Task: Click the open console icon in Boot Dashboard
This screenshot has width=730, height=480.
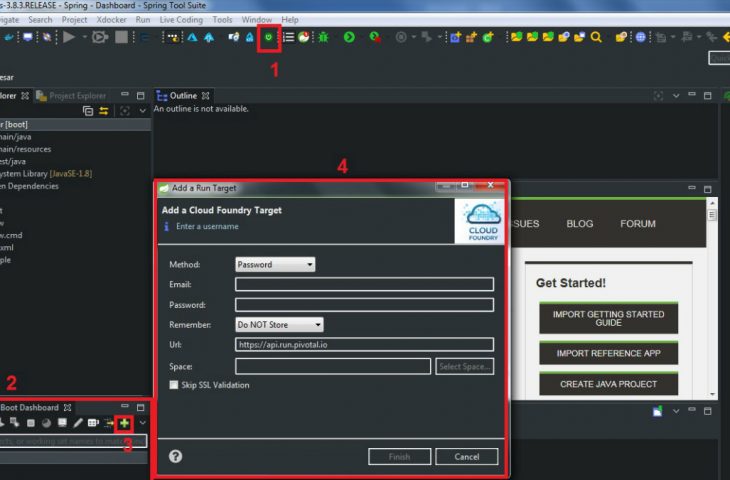Action: (62, 423)
